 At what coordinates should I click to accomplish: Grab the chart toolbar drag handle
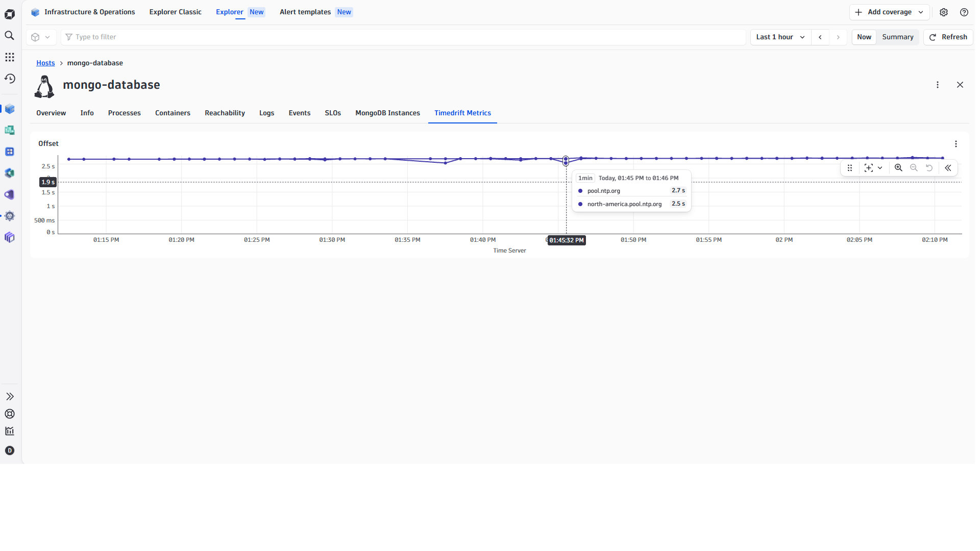850,168
